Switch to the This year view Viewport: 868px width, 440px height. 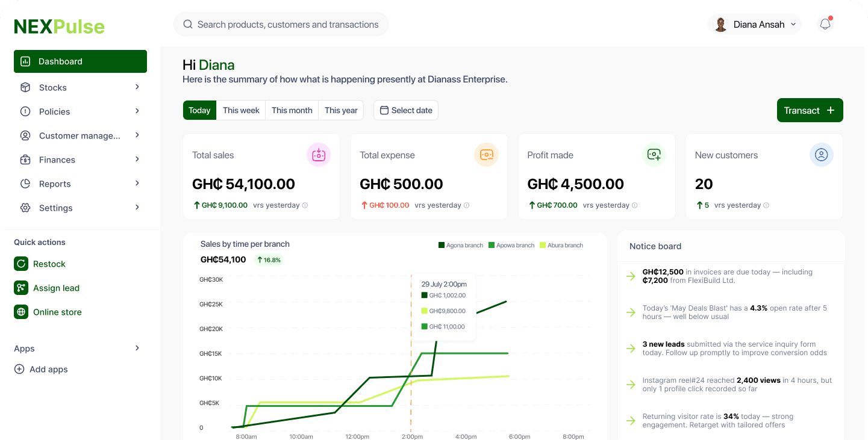click(341, 110)
